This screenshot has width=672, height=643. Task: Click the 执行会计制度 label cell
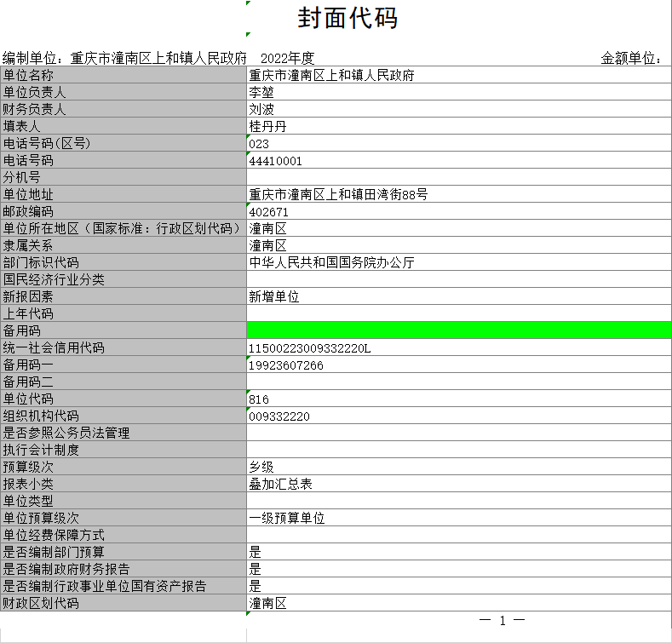pyautogui.click(x=123, y=450)
